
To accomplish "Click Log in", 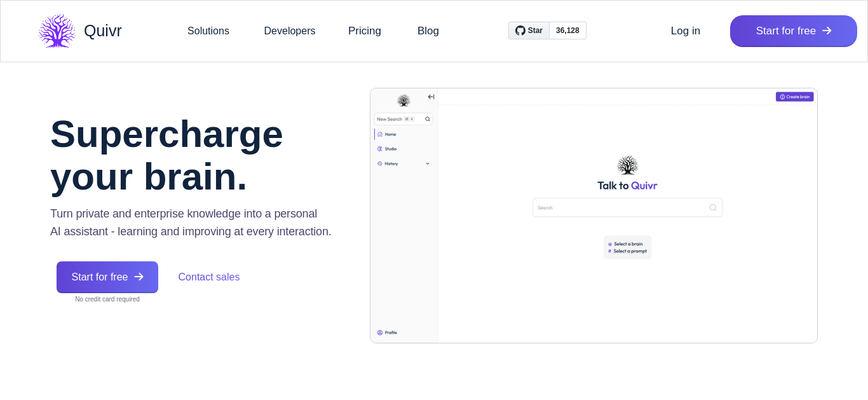I will pos(686,31).
